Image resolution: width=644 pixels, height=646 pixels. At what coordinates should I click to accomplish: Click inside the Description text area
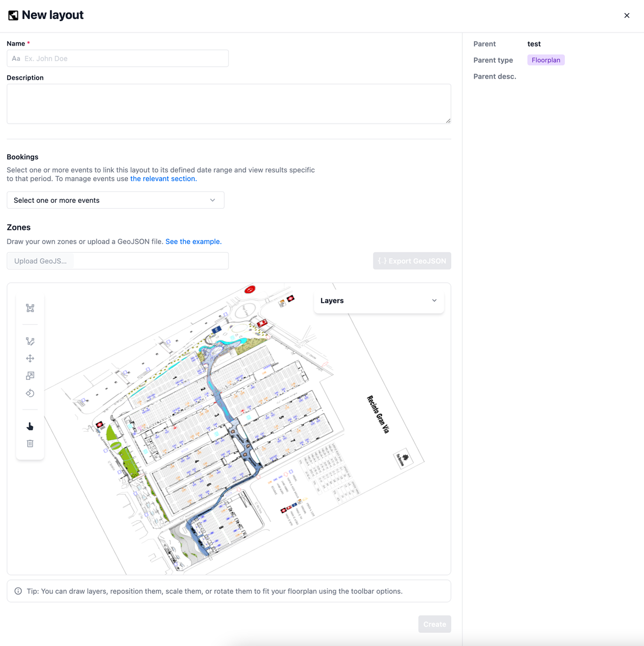(x=228, y=104)
